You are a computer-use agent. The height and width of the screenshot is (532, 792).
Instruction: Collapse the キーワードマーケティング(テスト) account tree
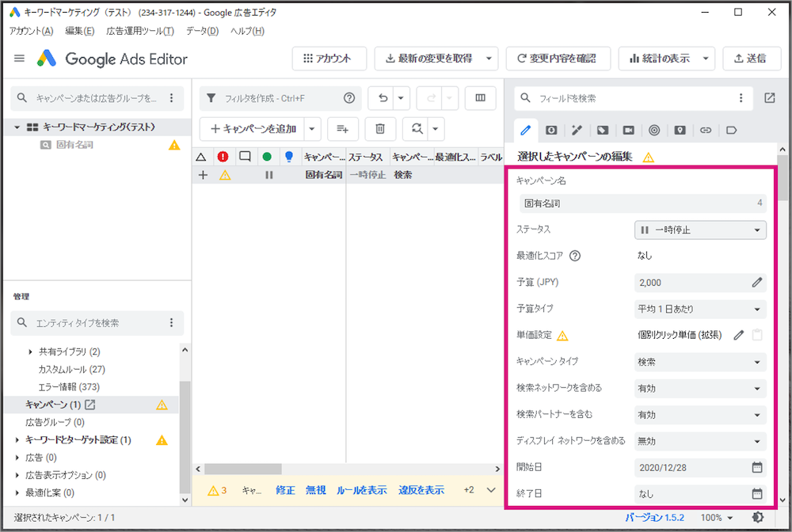[x=17, y=127]
